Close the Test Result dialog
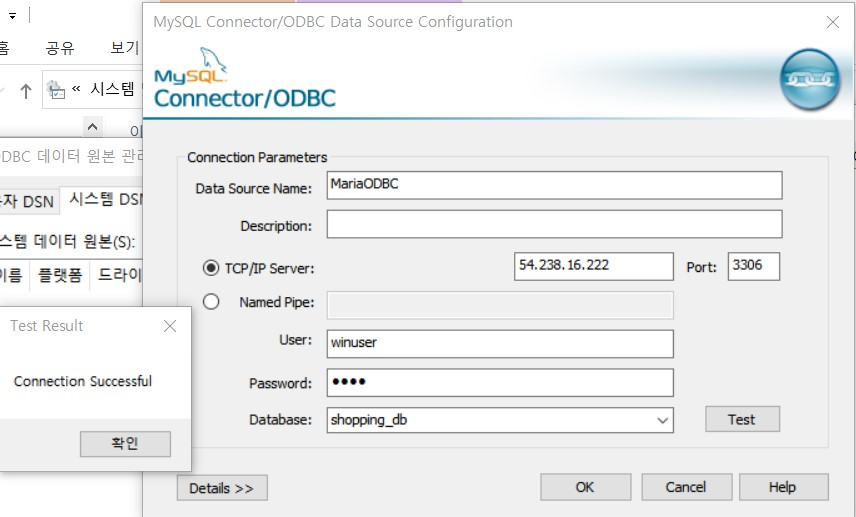This screenshot has height=517, width=856. (x=170, y=326)
